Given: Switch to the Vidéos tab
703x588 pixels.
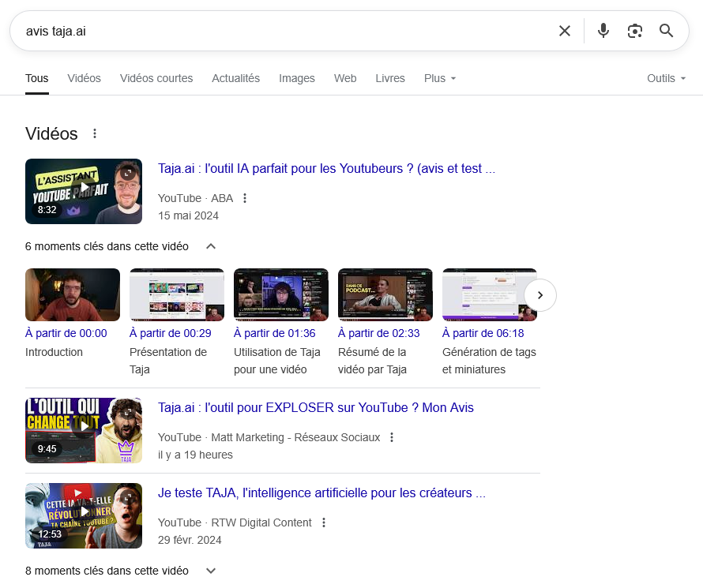Looking at the screenshot, I should [85, 78].
